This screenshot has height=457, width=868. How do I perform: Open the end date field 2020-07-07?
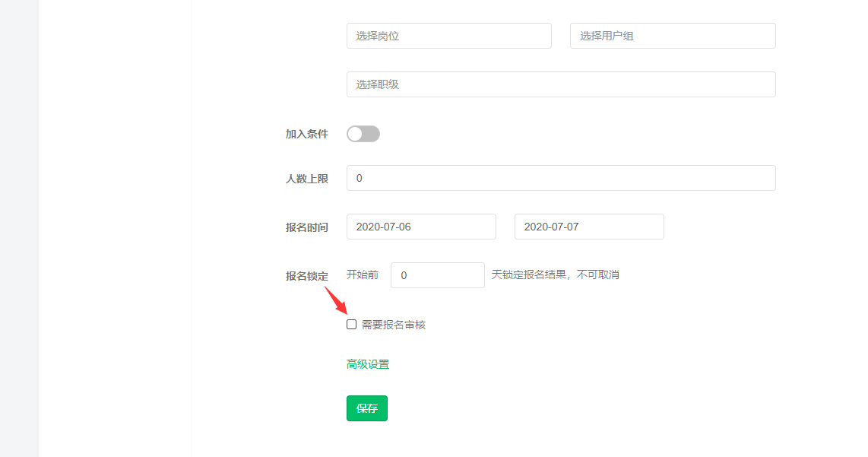pyautogui.click(x=589, y=227)
